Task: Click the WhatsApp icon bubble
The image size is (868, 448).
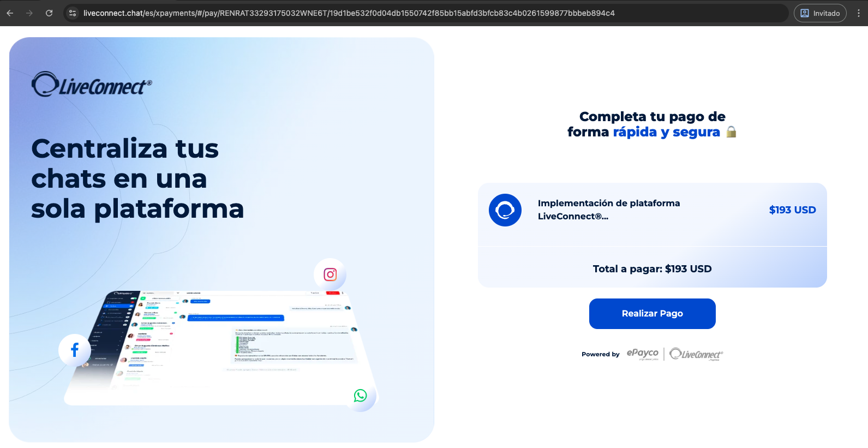Action: tap(361, 396)
